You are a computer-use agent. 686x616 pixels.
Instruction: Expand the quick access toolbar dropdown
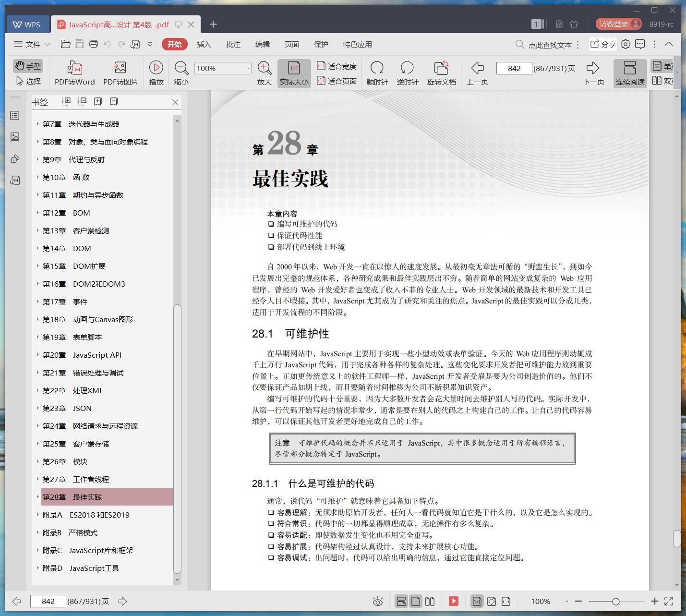[150, 44]
